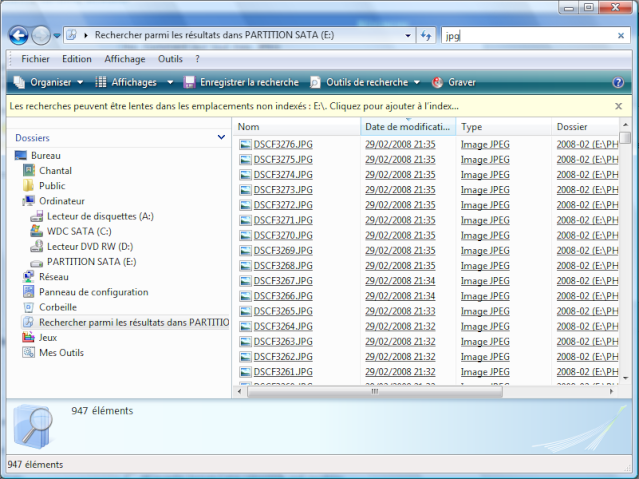Image resolution: width=639 pixels, height=479 pixels.
Task: Click the horizontal scrollbar thumb
Action: coord(375,391)
